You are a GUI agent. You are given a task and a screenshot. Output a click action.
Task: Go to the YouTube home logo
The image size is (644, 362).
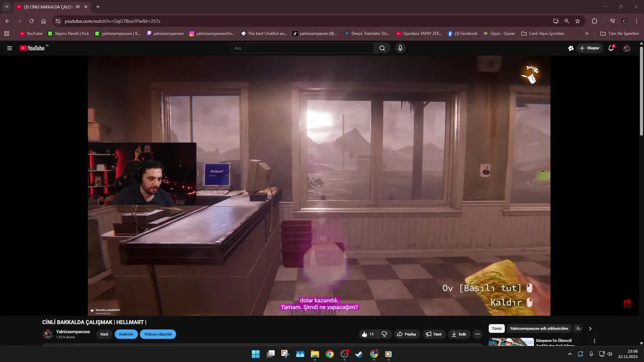[33, 48]
